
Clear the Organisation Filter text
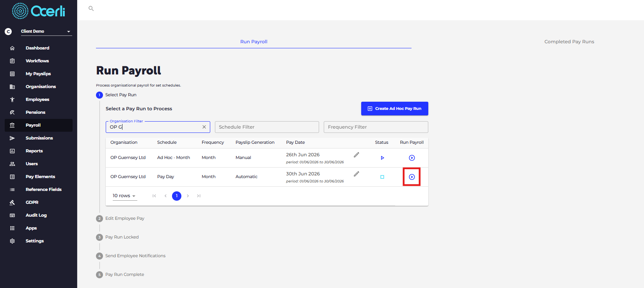click(x=204, y=127)
